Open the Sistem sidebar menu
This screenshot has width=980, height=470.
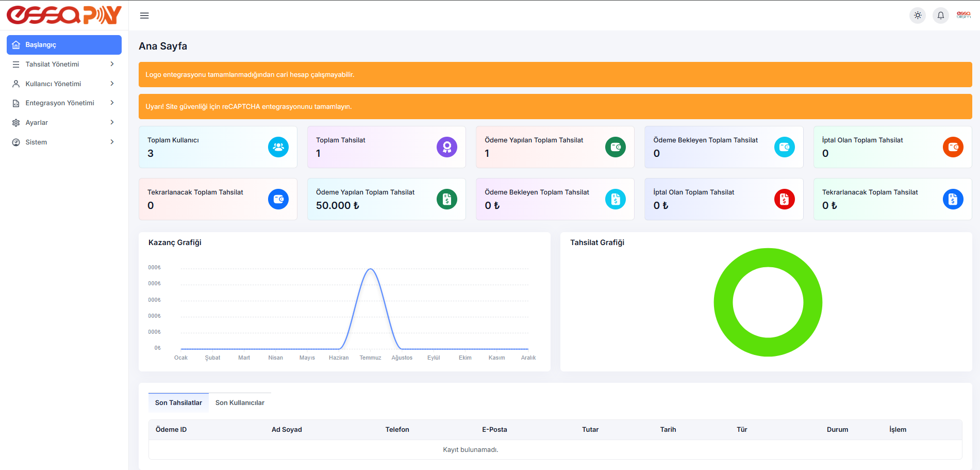(x=36, y=142)
